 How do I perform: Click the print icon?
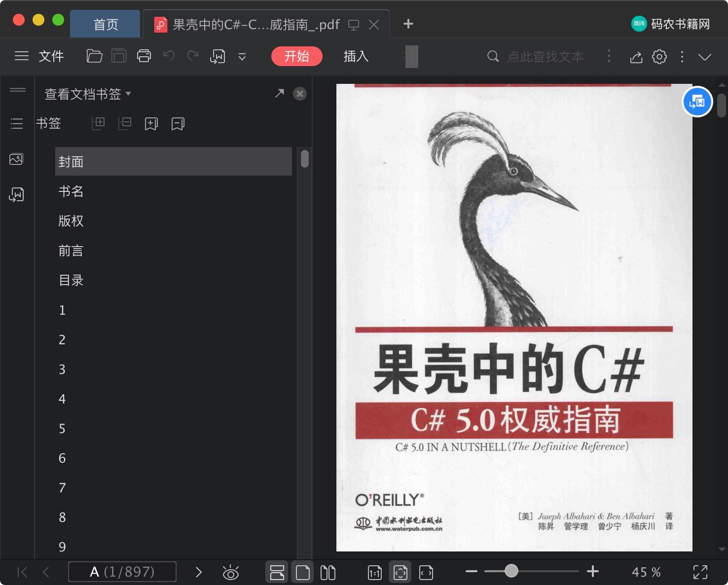click(x=144, y=56)
